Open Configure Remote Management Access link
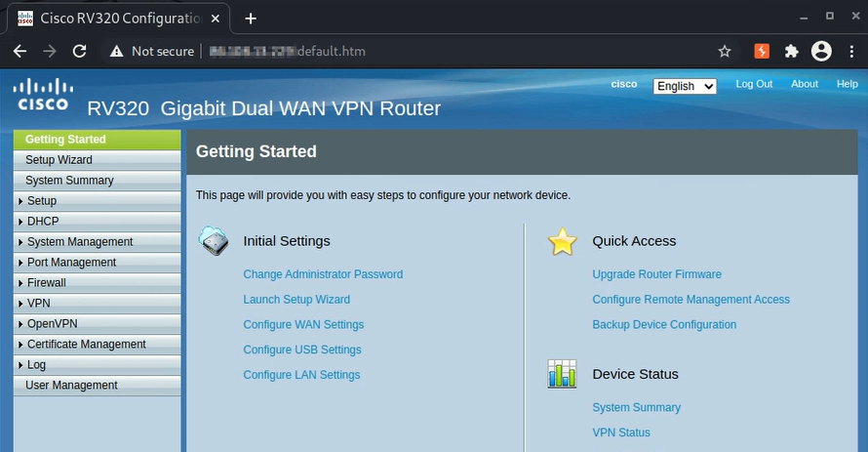 690,300
